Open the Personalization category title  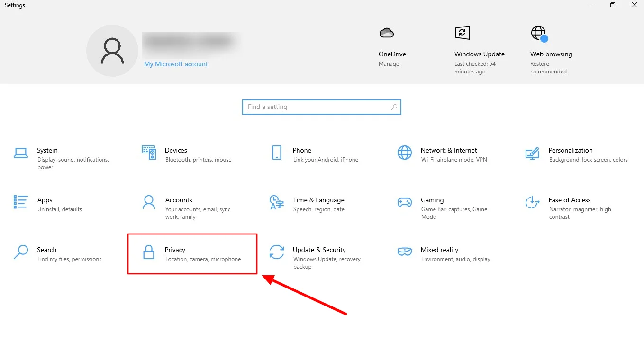point(571,150)
